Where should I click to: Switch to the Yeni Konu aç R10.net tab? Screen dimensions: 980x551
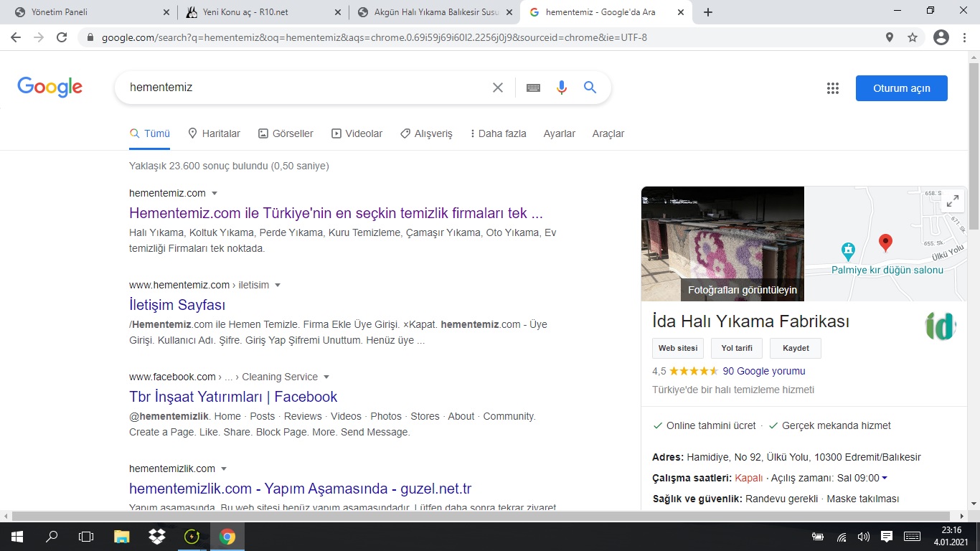click(262, 12)
